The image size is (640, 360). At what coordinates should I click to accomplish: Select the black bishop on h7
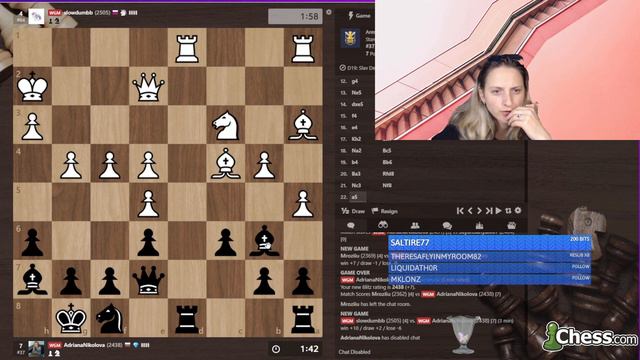(x=32, y=280)
